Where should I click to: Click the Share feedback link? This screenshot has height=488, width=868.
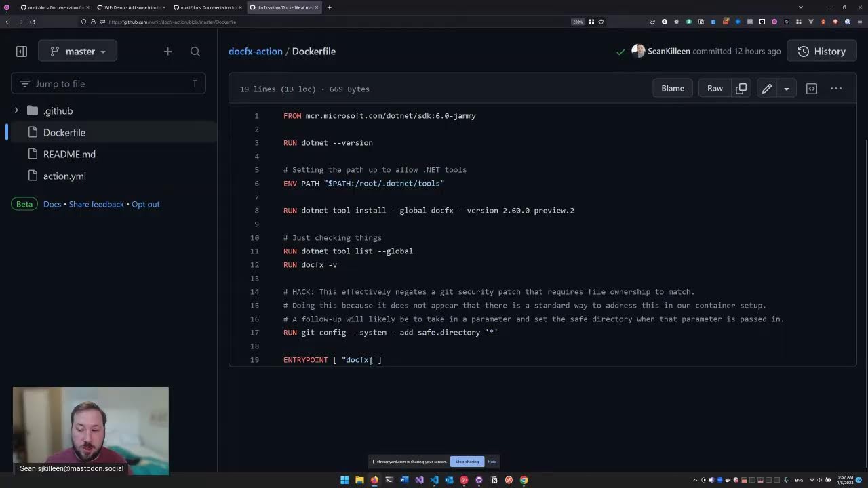click(96, 204)
